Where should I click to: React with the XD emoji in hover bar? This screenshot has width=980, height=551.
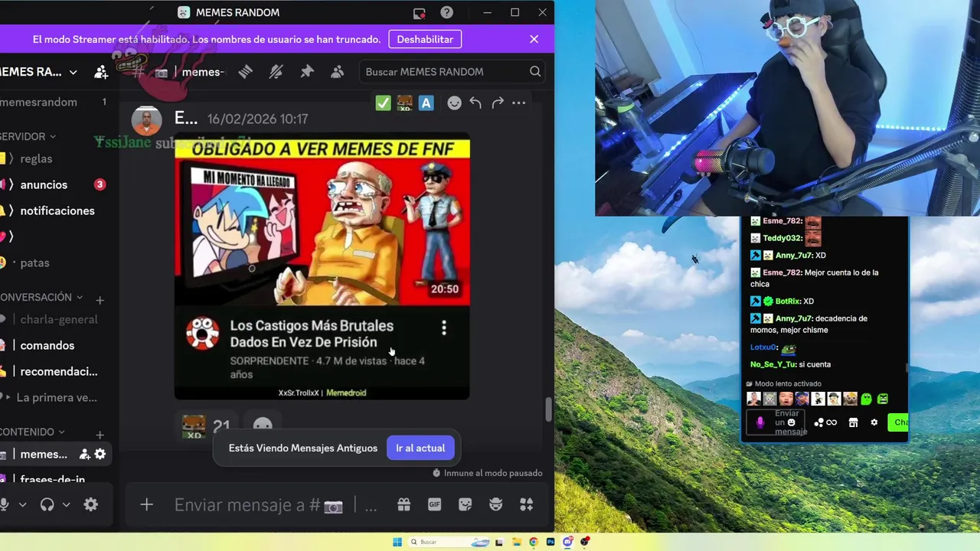[404, 103]
